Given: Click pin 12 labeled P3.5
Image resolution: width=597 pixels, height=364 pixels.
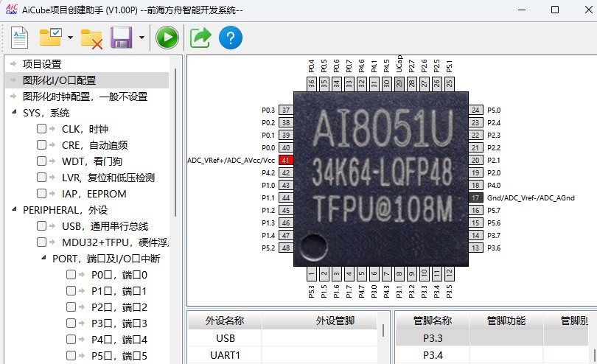Looking at the screenshot, I should (x=450, y=274).
